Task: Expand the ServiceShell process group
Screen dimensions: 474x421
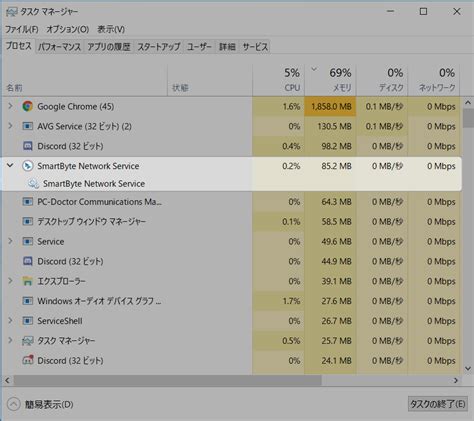Action: 10,320
